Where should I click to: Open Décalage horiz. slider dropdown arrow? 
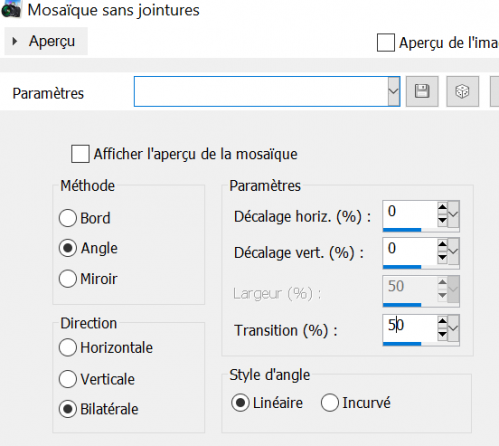(453, 214)
